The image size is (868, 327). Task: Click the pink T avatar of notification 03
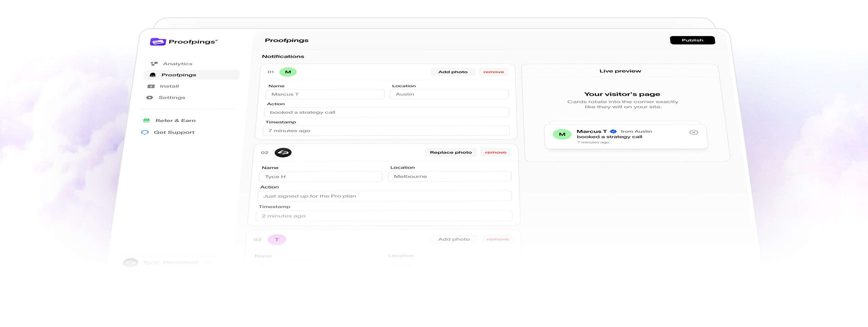click(x=277, y=240)
